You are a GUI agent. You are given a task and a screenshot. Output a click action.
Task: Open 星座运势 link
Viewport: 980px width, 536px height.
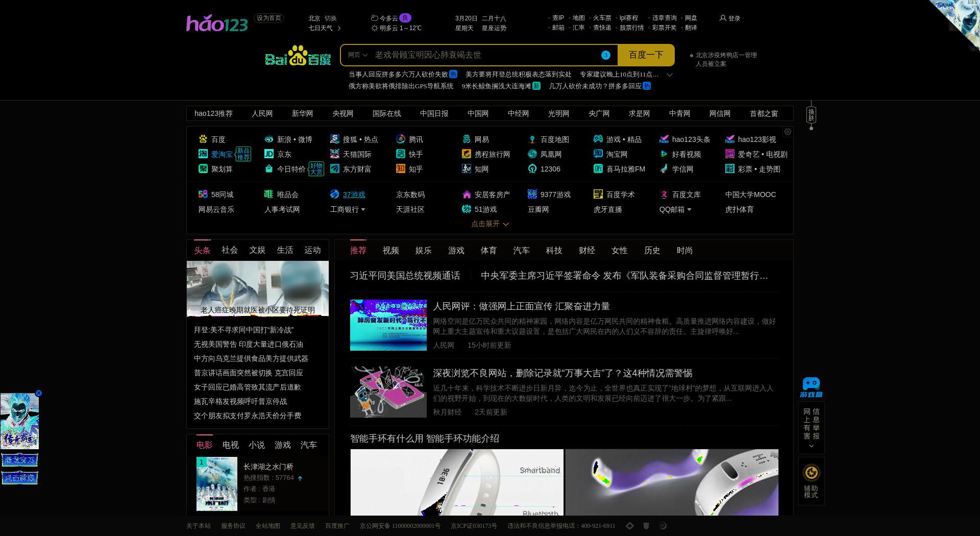(x=494, y=28)
